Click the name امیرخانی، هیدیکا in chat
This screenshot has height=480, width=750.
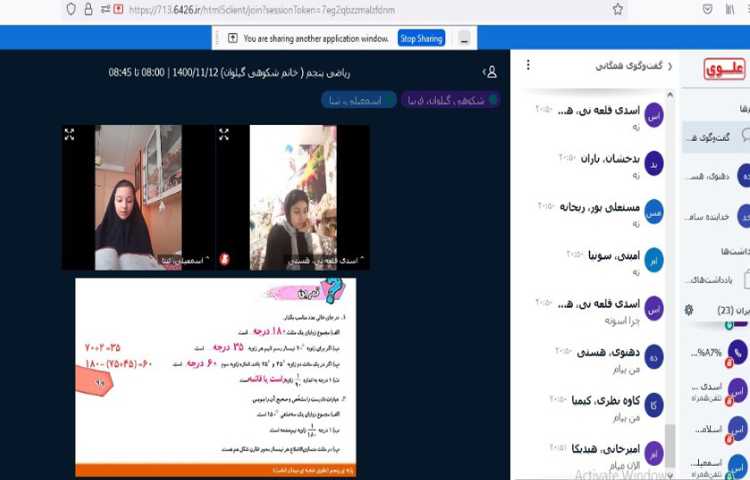(606, 449)
